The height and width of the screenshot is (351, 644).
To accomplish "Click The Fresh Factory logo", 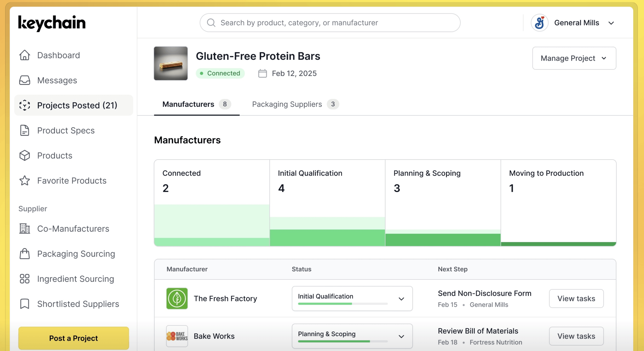I will point(177,299).
